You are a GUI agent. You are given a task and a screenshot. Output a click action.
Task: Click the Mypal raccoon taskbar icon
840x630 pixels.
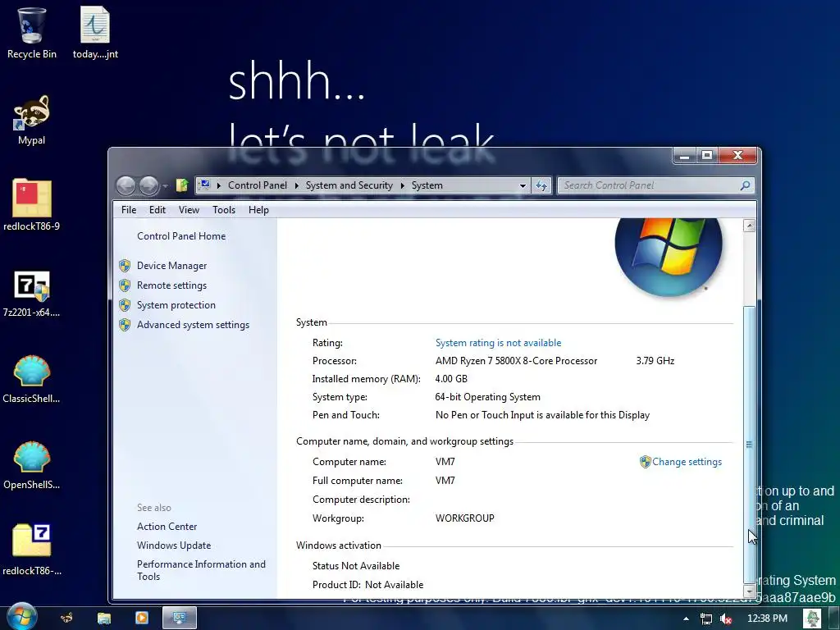click(x=66, y=619)
